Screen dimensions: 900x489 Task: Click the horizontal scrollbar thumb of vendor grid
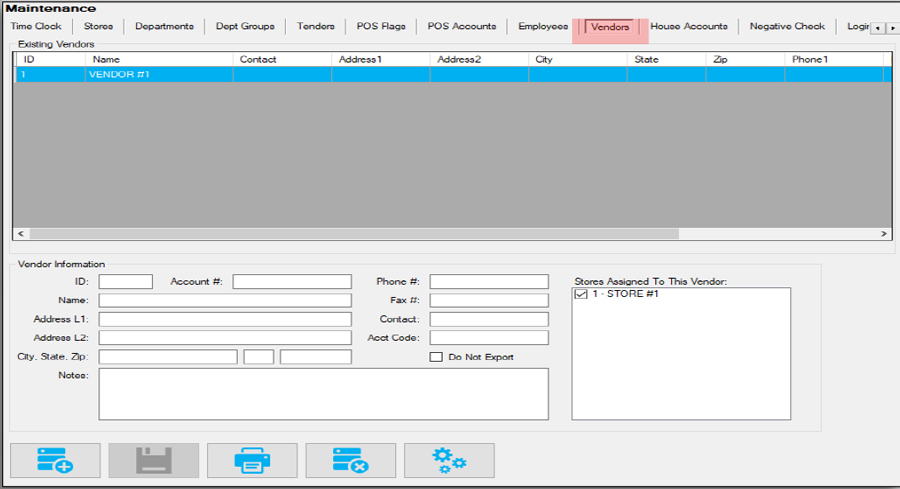(354, 234)
